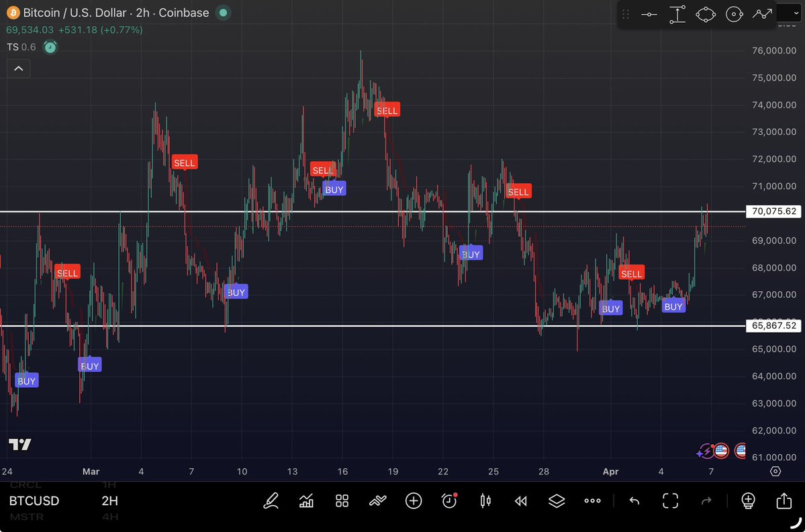Toggle market status green dot
Viewport: 805px width, 532px height.
tap(224, 13)
